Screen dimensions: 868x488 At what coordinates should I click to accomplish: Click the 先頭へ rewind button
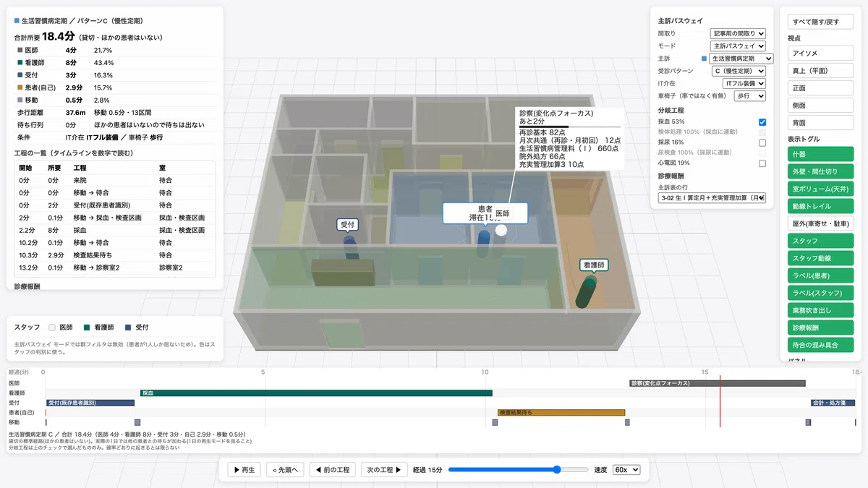(285, 470)
